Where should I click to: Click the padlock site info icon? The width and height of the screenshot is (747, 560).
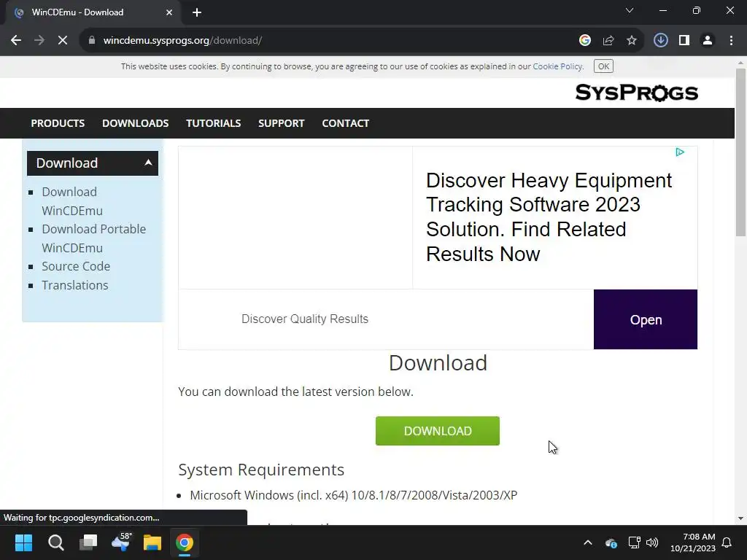coord(92,41)
